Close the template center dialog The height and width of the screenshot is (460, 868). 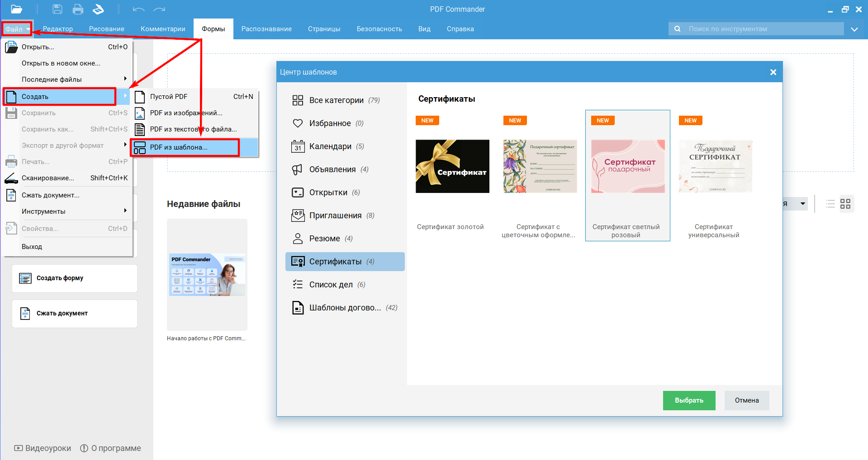[x=773, y=72]
